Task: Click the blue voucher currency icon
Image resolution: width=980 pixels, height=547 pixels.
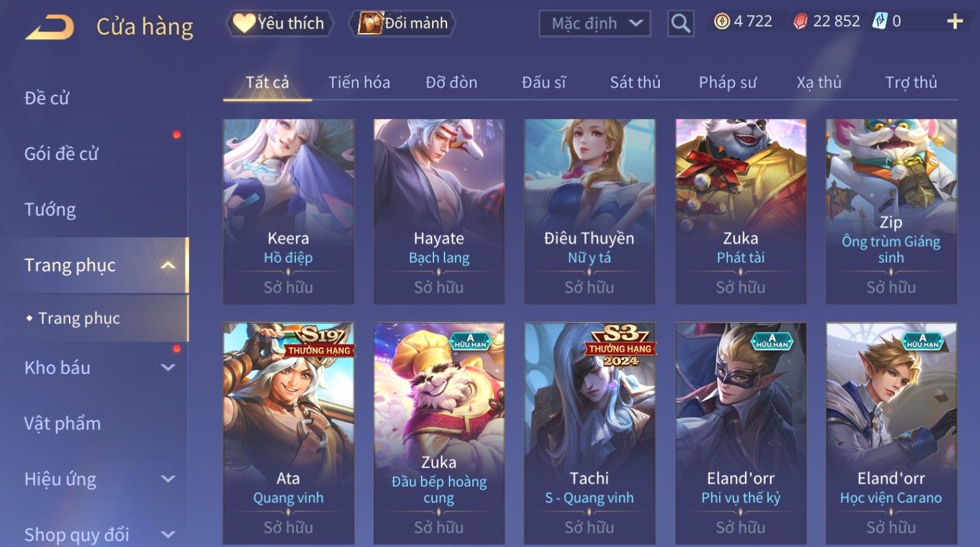Action: 880,21
